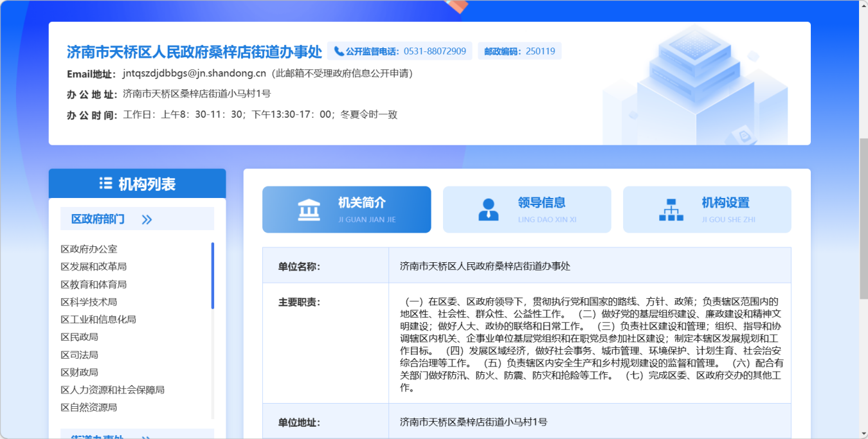Switch to the 领导信息 tab
The height and width of the screenshot is (439, 868).
pos(527,210)
